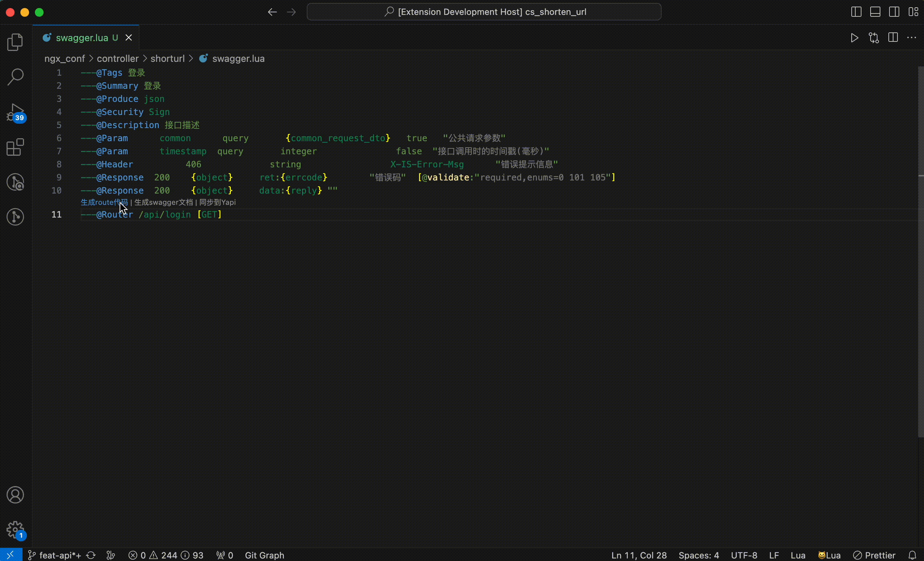Click the 同步到Yapi code lens link
The image size is (924, 561).
(217, 202)
